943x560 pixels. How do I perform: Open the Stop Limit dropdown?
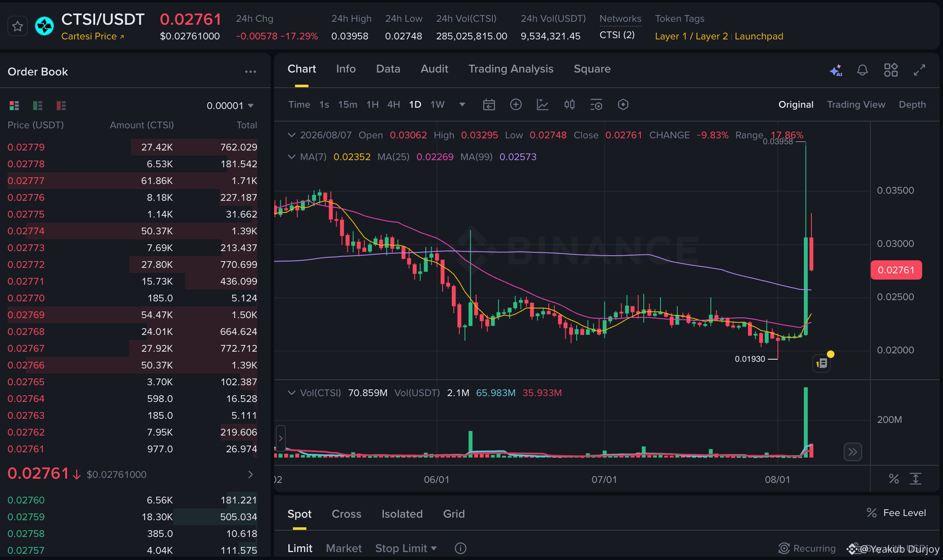click(x=406, y=549)
